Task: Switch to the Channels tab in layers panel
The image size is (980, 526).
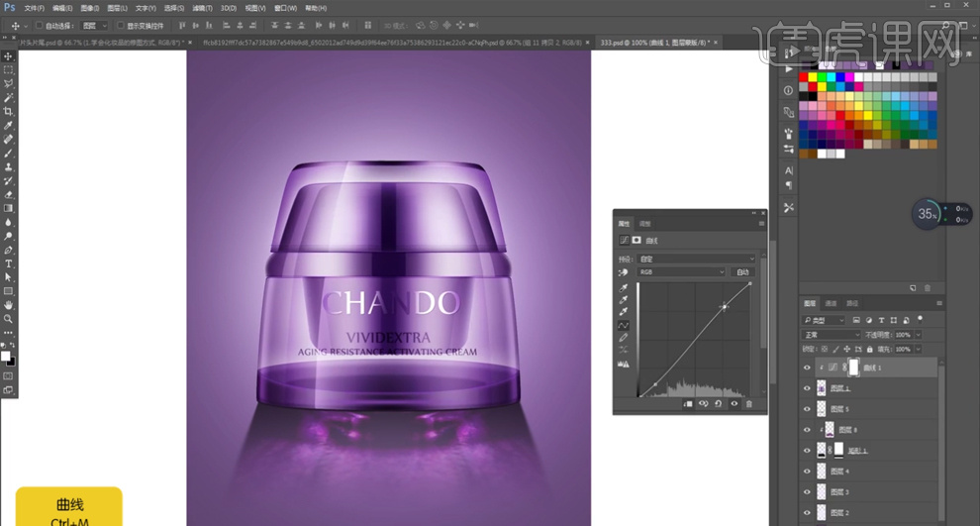Action: tap(831, 303)
